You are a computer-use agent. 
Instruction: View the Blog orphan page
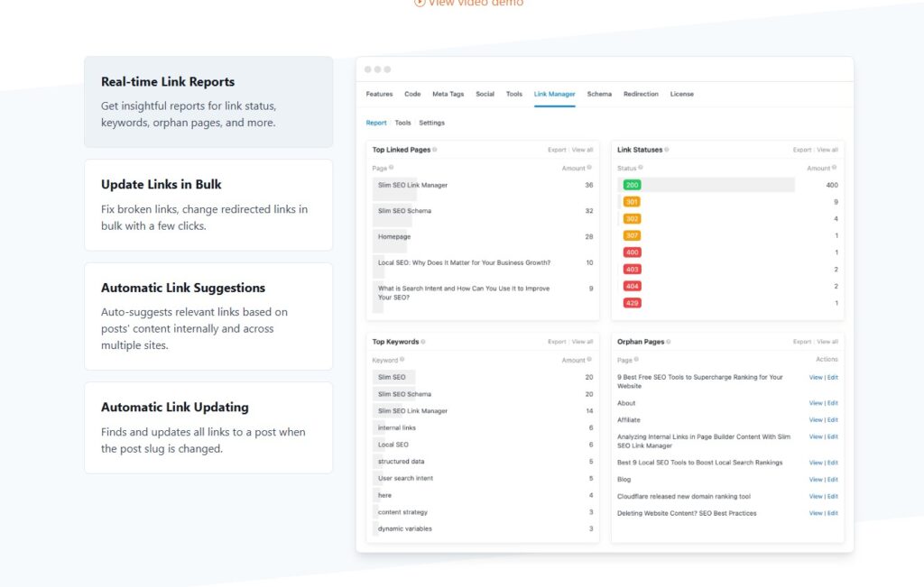[815, 480]
